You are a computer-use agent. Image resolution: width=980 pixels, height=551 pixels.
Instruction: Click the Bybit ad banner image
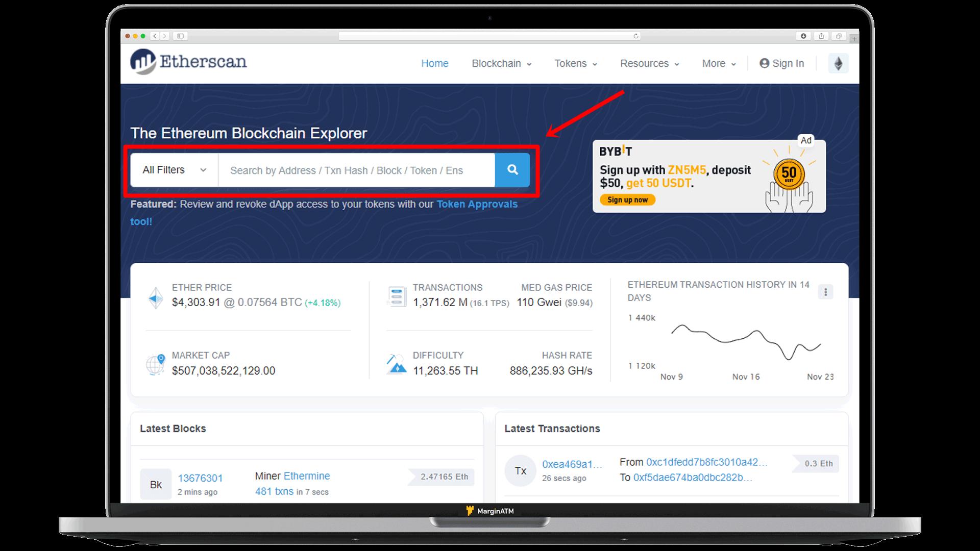coord(709,176)
